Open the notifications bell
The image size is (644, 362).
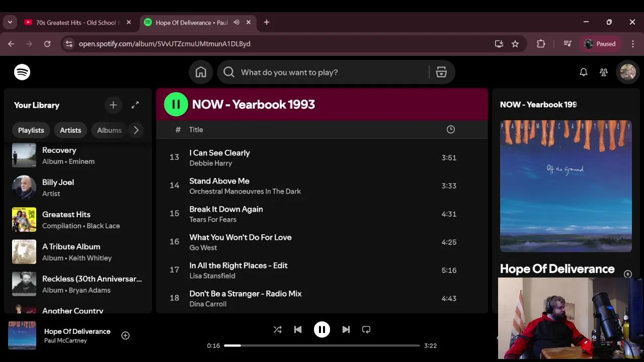pos(583,72)
